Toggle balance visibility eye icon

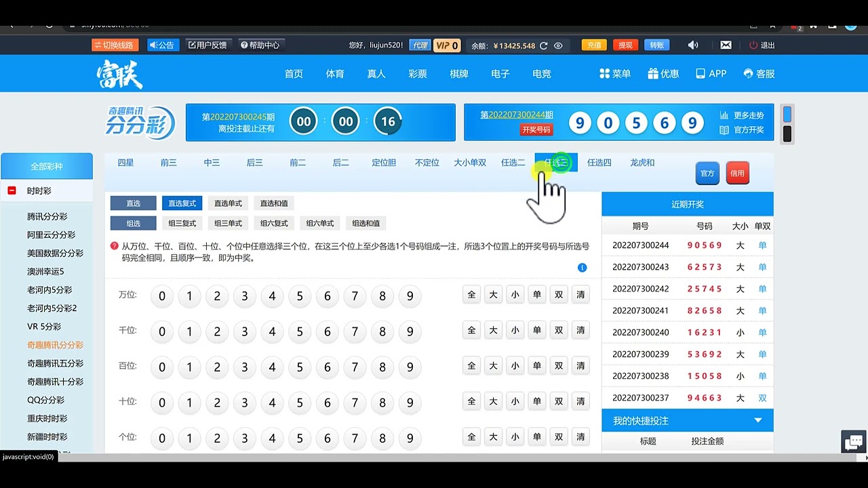pos(558,45)
